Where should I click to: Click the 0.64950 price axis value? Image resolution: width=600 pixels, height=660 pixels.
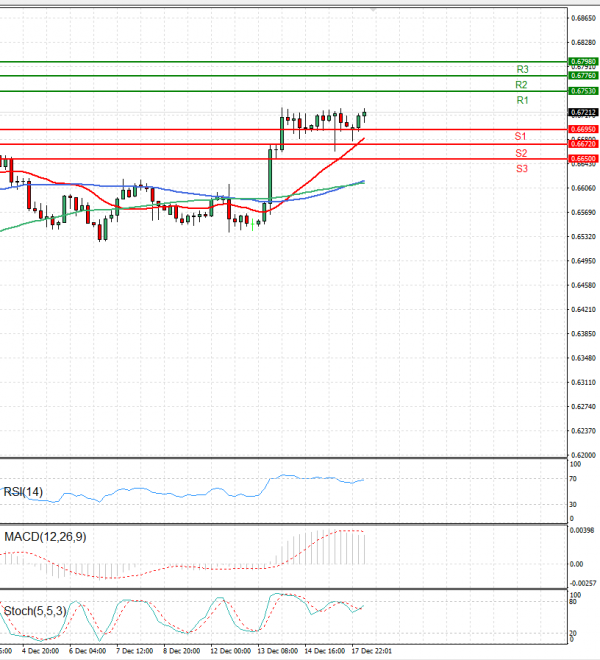tap(584, 261)
